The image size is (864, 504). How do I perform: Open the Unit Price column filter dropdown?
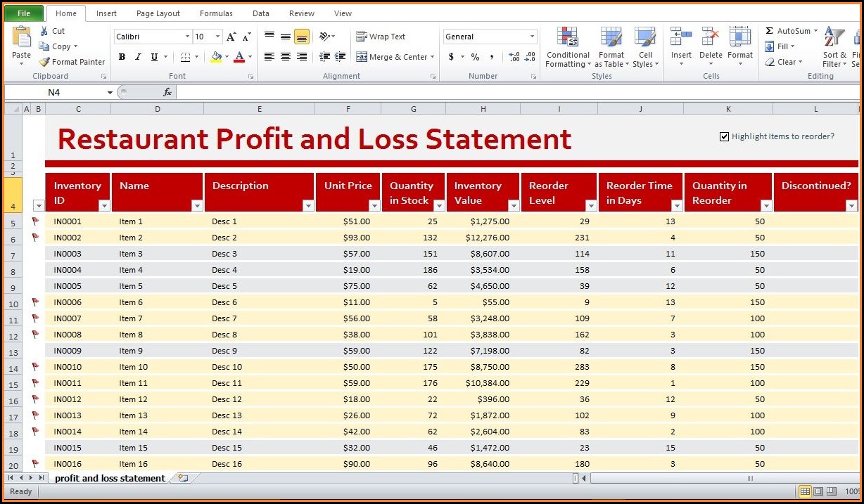[x=374, y=205]
